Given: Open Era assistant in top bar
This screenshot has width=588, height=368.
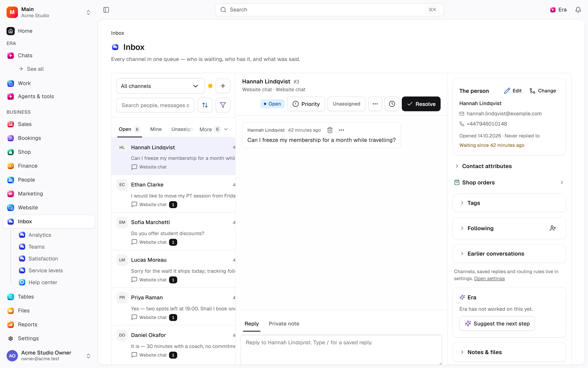Looking at the screenshot, I should click(x=558, y=10).
